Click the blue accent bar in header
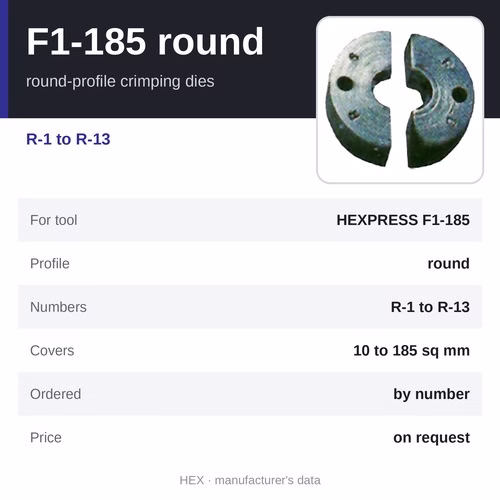 point(4,59)
